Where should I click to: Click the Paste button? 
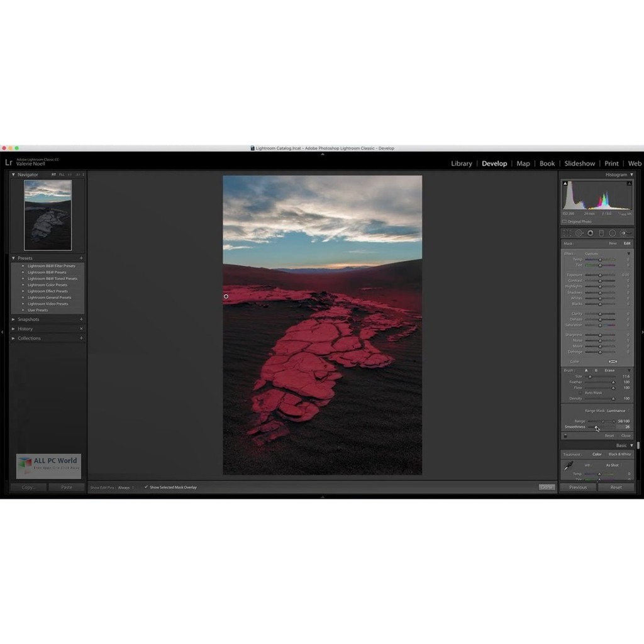pos(67,487)
